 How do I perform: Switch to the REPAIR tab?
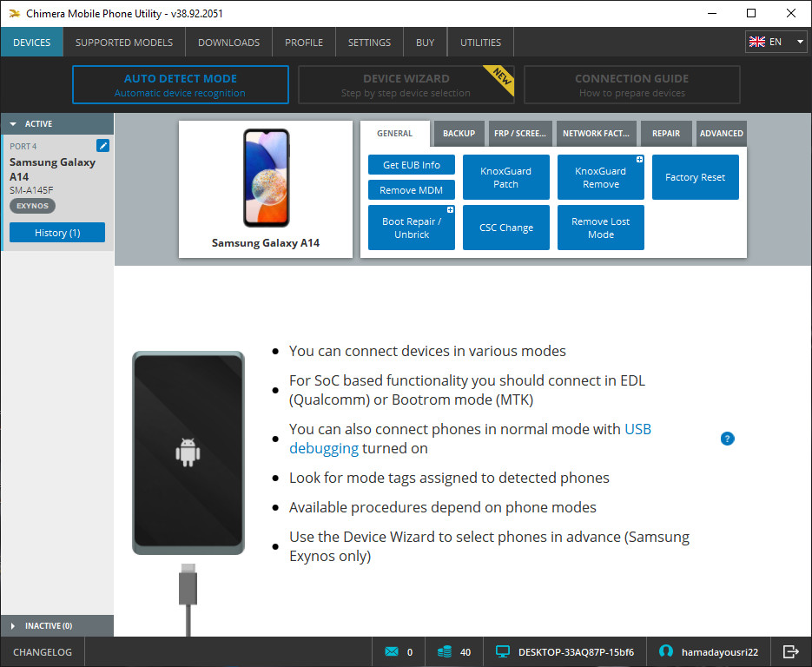666,134
